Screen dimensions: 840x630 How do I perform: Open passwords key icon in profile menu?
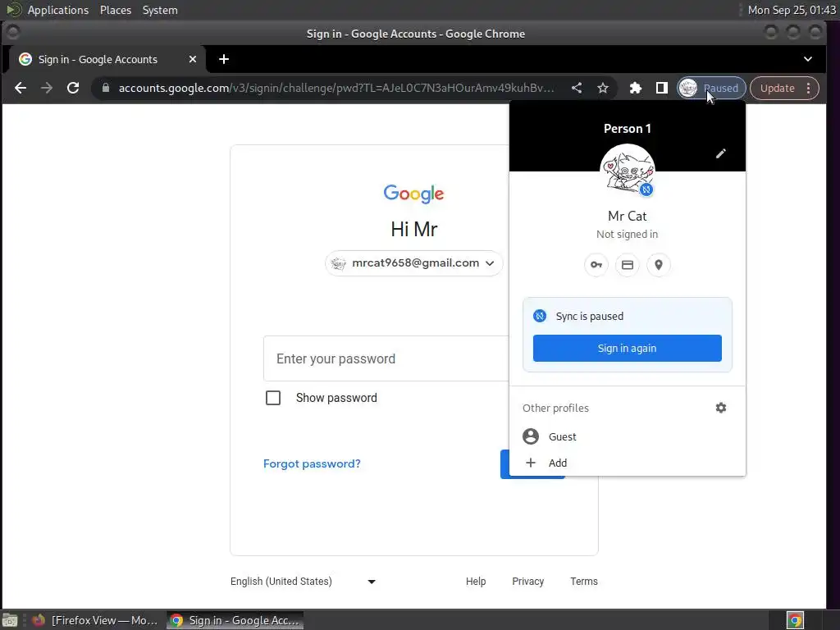[x=596, y=265]
